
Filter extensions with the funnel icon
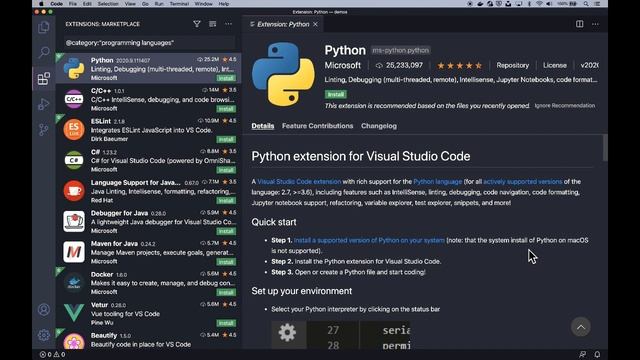click(x=197, y=24)
